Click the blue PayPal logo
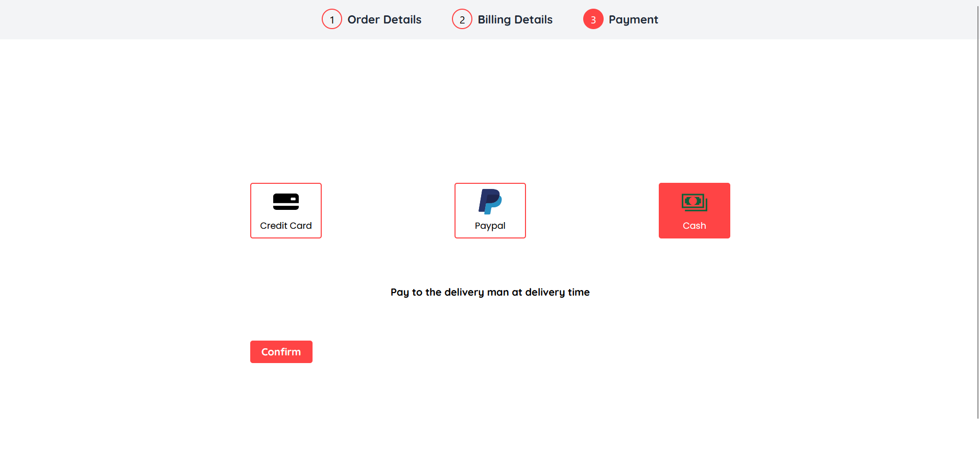The height and width of the screenshot is (456, 980). coord(490,201)
